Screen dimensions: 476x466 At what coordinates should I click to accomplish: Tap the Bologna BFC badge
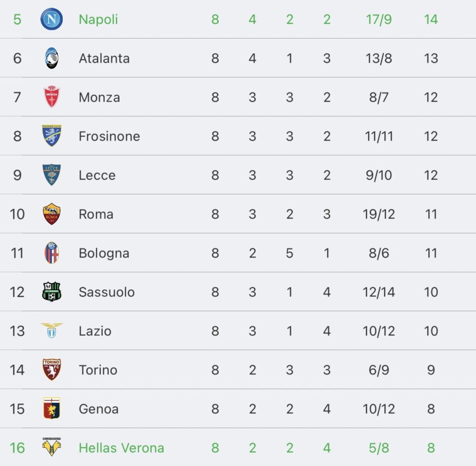[52, 253]
